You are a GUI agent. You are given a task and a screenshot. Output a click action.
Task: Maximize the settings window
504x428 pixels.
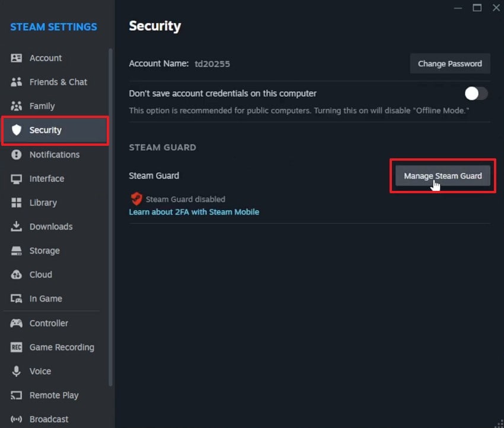click(477, 8)
